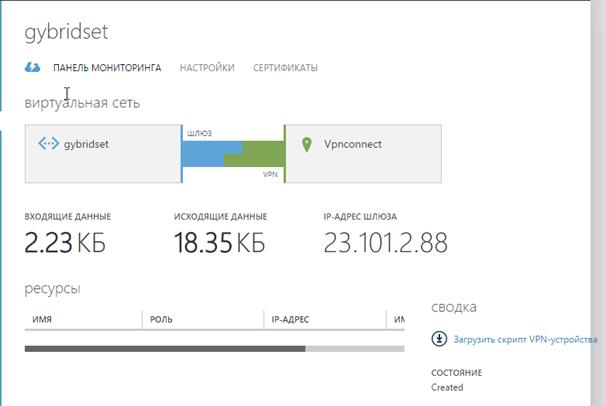Click the 2.23 КБ incoming data value
The image size is (606, 406).
click(65, 243)
